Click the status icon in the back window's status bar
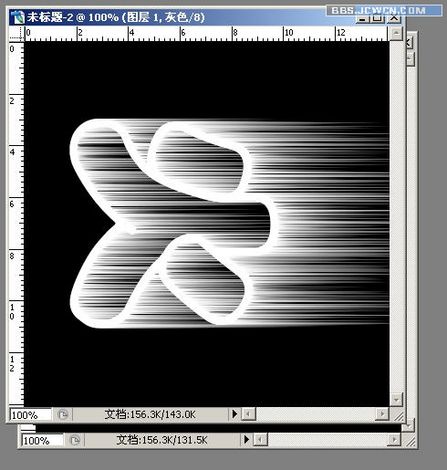 tap(75, 440)
